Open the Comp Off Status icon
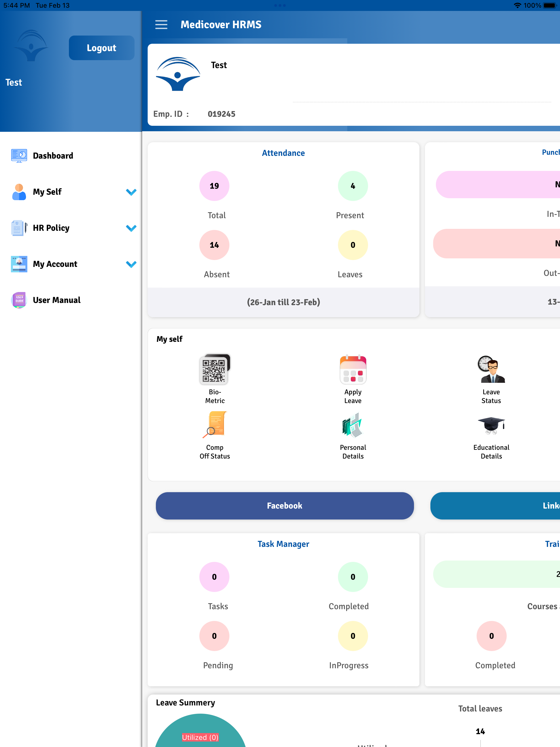This screenshot has width=560, height=747. [x=215, y=425]
